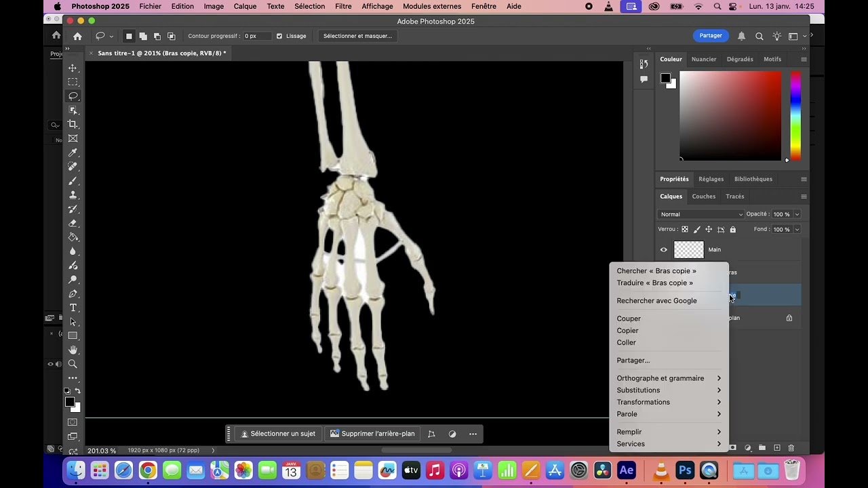Expand the Substitutions submenu

point(669,390)
